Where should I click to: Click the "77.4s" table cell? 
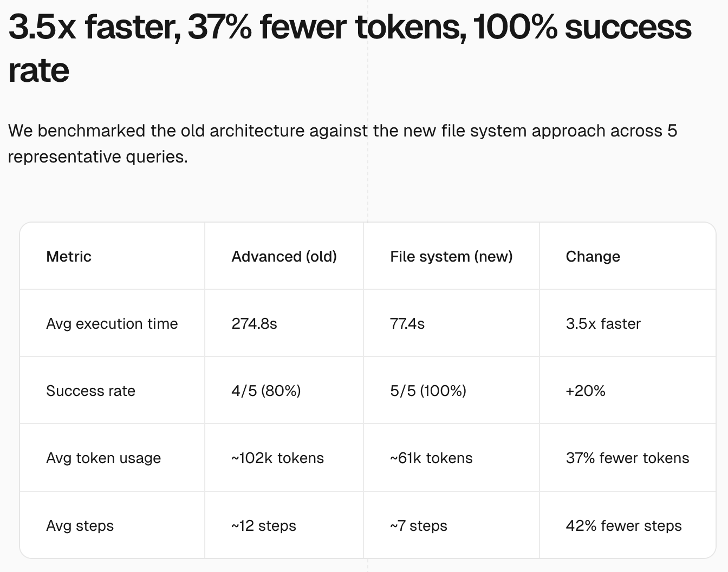pyautogui.click(x=407, y=323)
